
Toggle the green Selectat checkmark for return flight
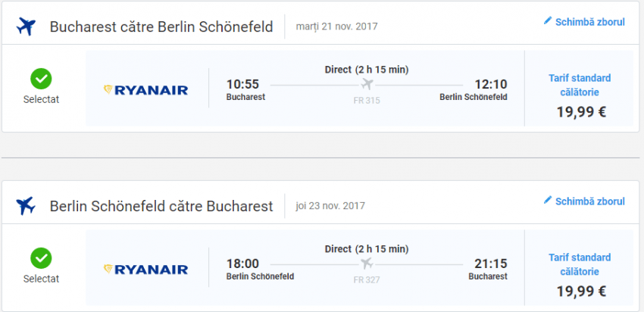point(41,257)
